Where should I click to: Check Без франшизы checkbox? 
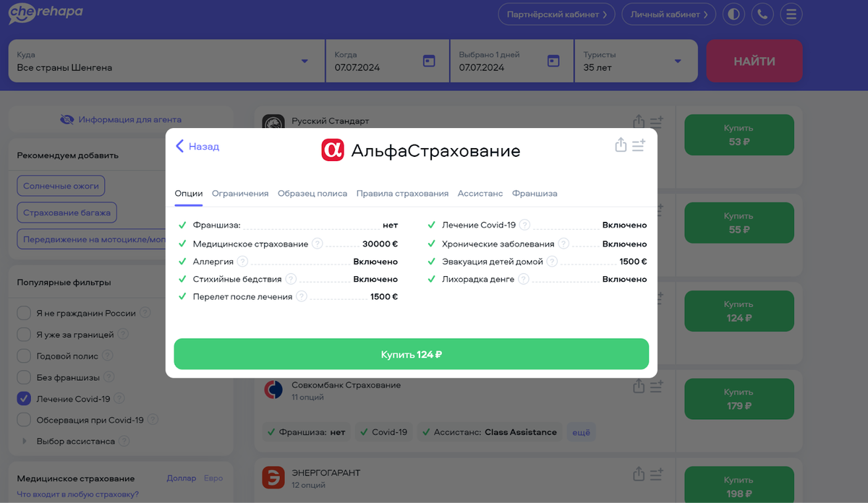24,377
